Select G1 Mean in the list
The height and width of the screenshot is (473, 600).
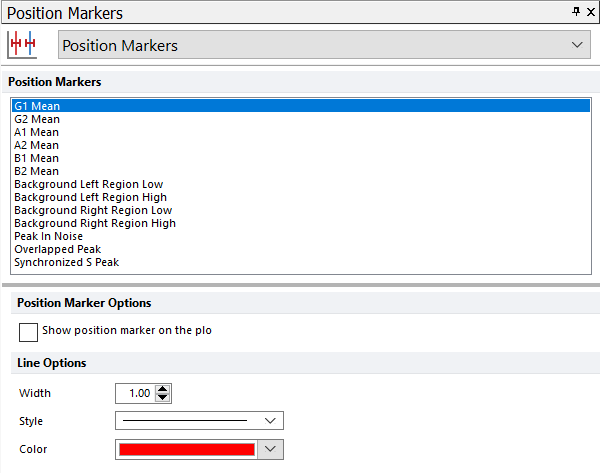click(301, 106)
